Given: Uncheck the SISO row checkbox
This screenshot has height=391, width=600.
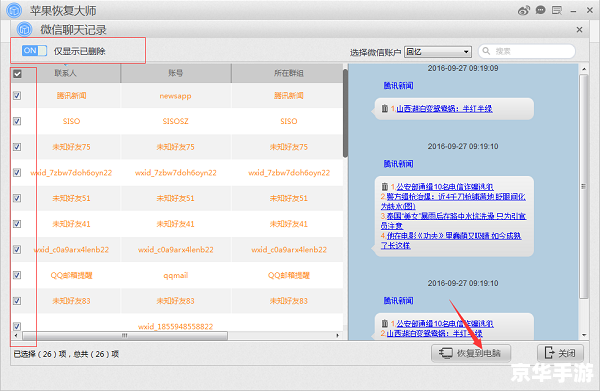Looking at the screenshot, I should 17,121.
